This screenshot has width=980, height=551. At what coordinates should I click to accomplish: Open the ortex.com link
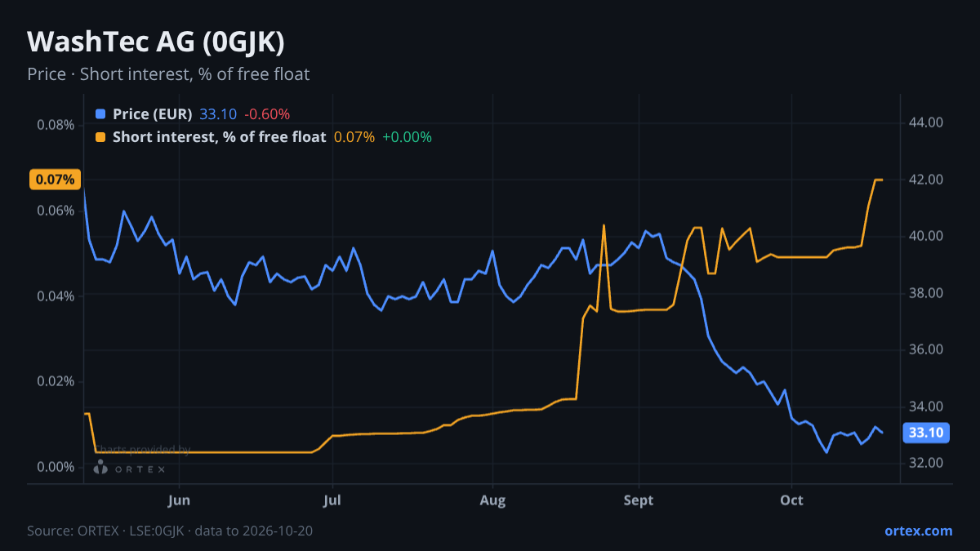pos(918,531)
